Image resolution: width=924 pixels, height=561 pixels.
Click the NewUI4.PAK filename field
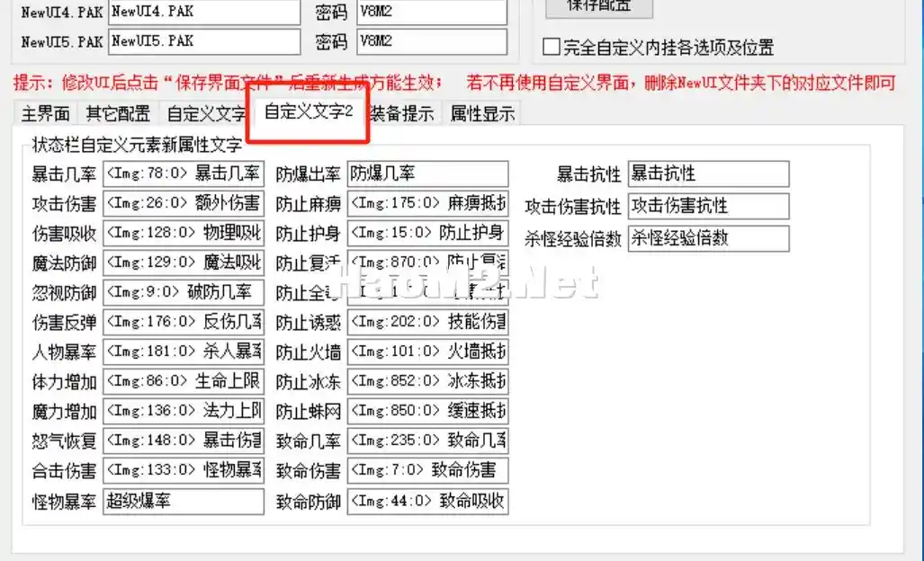204,11
